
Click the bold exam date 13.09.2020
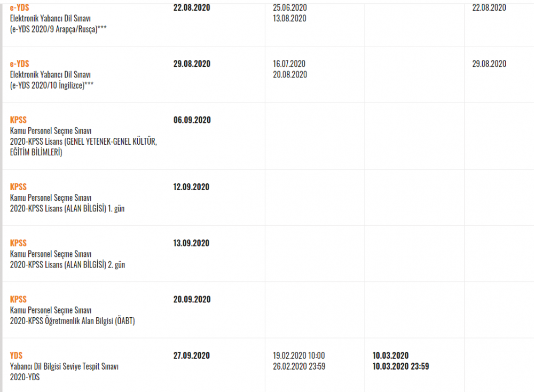point(192,243)
